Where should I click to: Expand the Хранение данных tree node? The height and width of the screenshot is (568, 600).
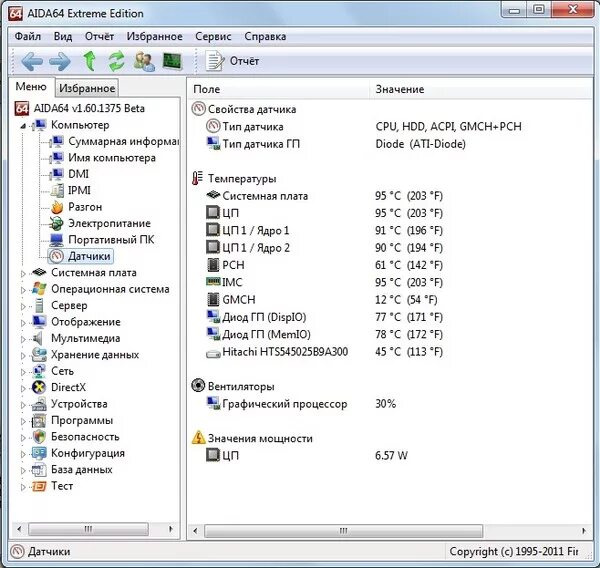(23, 356)
